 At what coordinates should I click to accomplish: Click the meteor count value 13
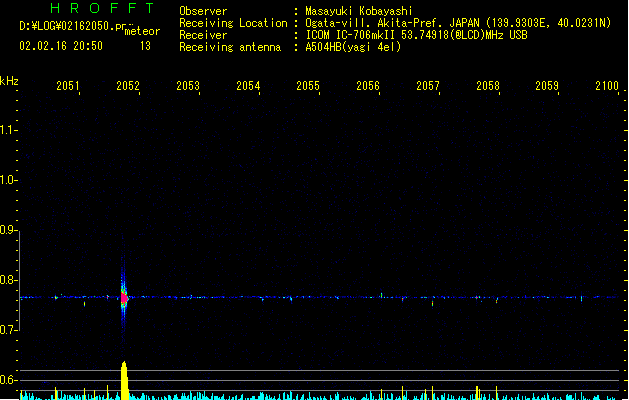pyautogui.click(x=145, y=46)
